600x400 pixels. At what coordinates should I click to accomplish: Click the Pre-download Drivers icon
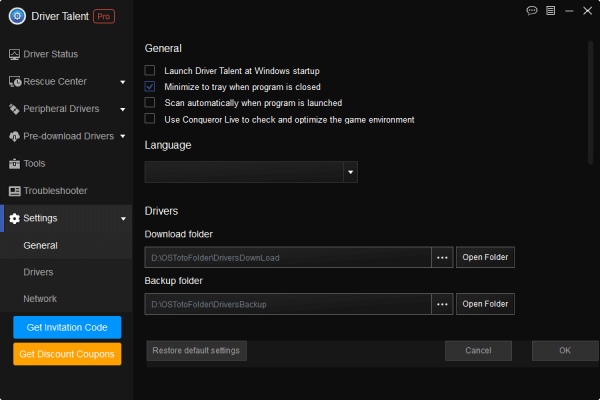coord(14,136)
